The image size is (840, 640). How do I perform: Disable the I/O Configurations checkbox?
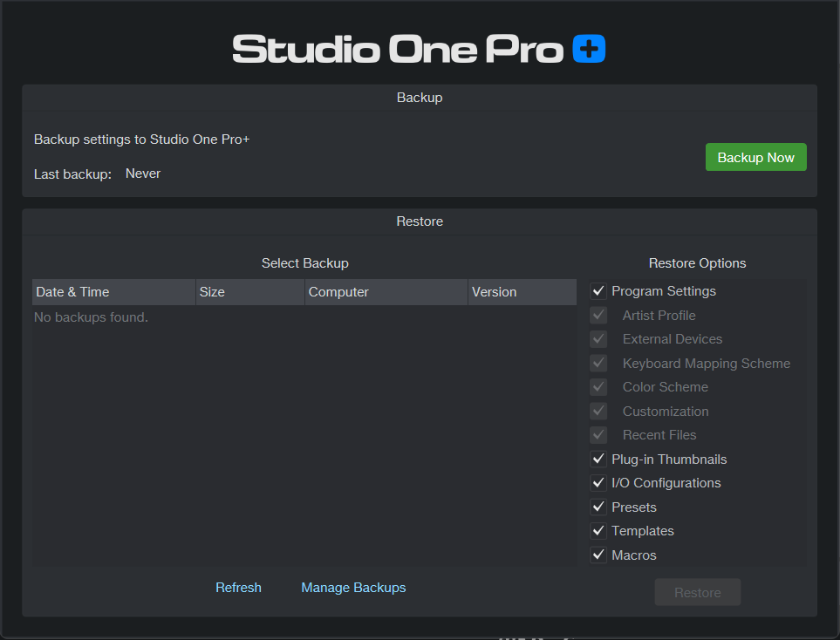pos(598,482)
